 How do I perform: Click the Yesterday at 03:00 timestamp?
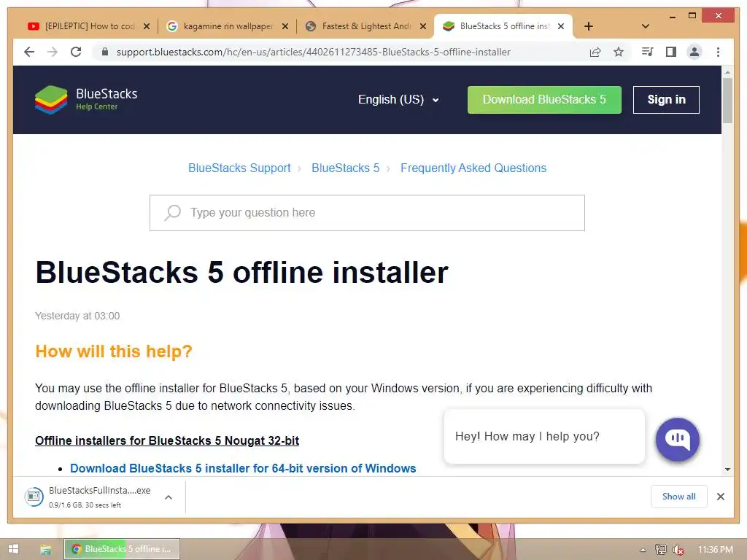pyautogui.click(x=77, y=316)
